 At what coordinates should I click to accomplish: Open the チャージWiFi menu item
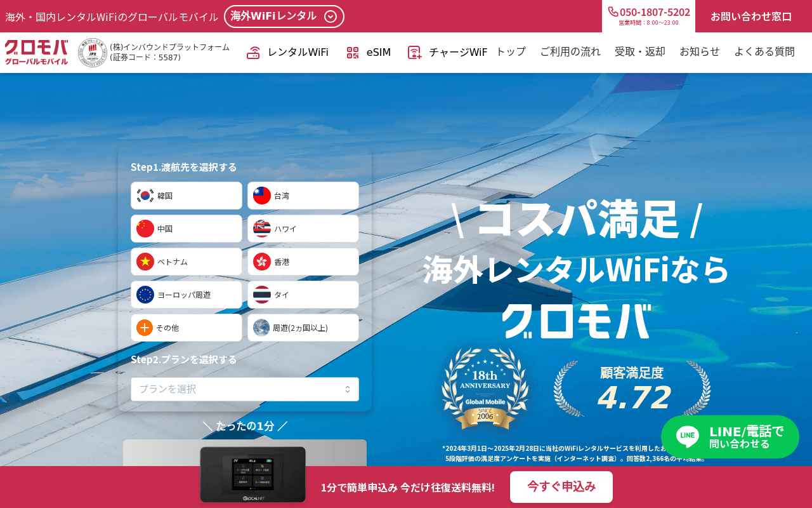click(x=448, y=53)
